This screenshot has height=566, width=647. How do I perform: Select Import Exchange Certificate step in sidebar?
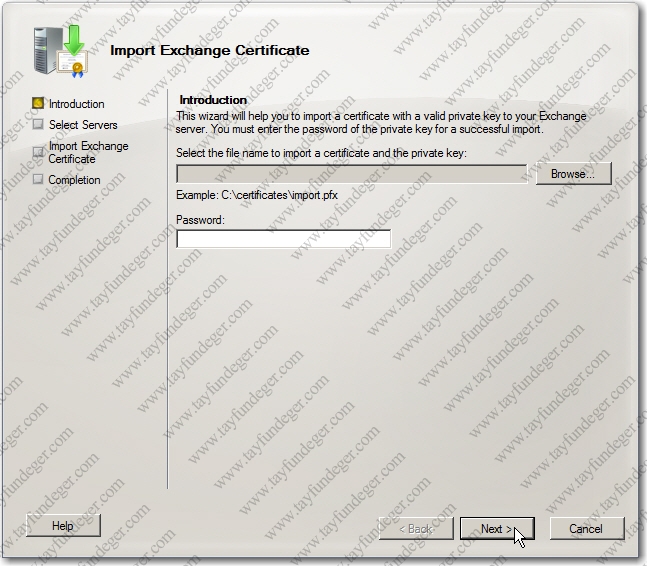(88, 152)
